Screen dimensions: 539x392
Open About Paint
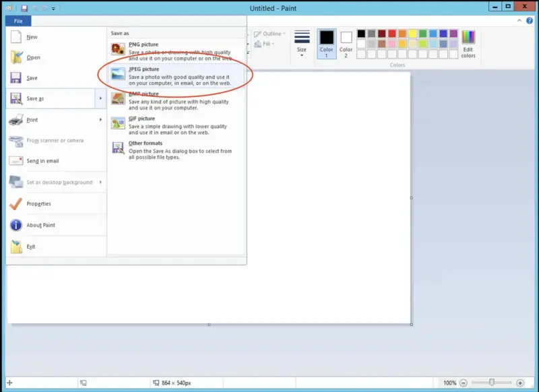coord(56,225)
